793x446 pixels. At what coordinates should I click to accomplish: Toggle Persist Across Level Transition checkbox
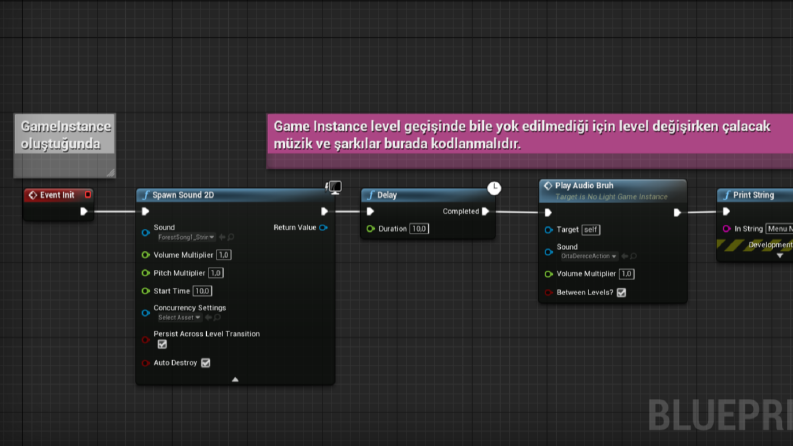[162, 344]
